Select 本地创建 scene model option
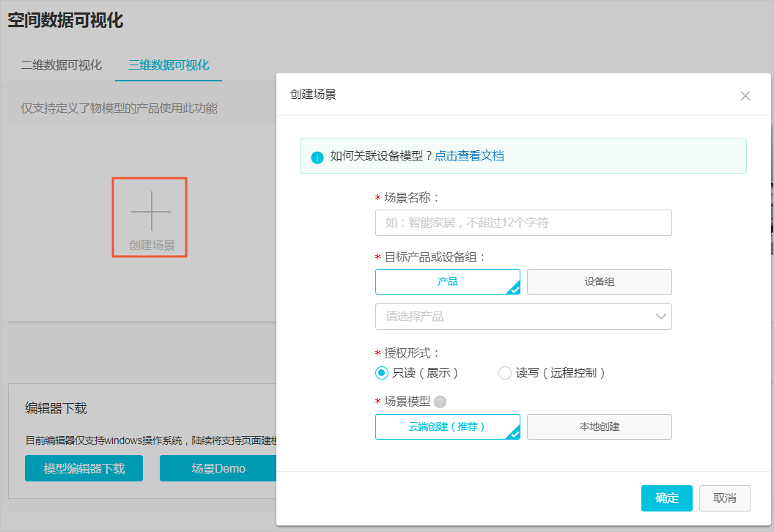This screenshot has width=774, height=532. (x=599, y=426)
